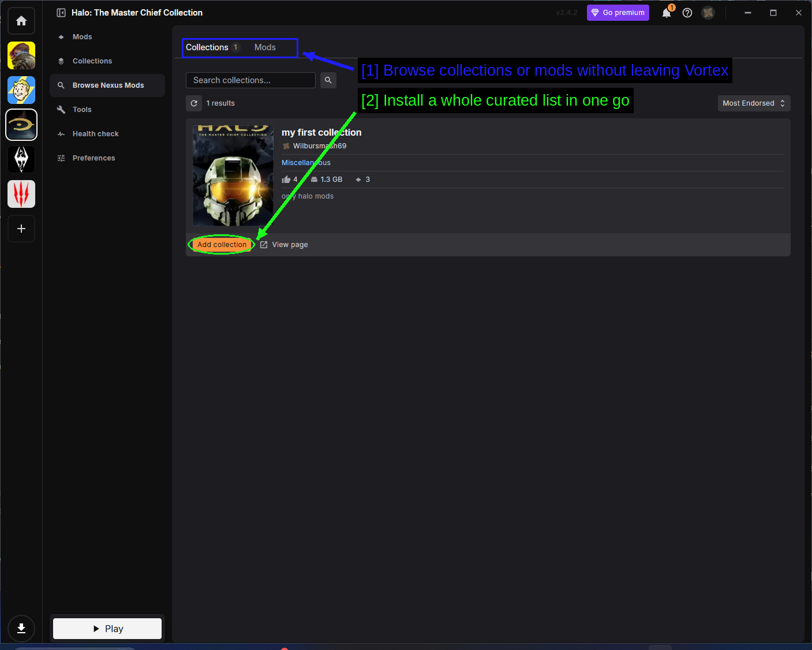
Task: Select the Fallout Vault Boy game icon
Action: pos(21,90)
